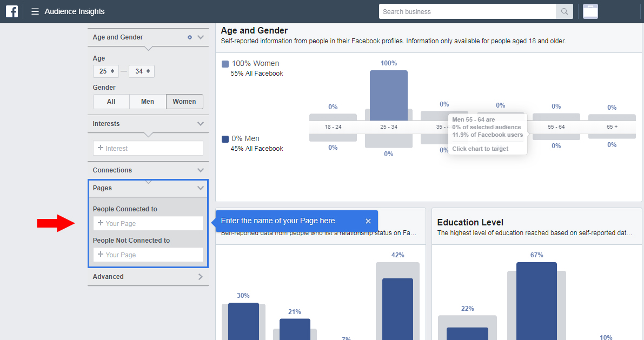644x340 pixels.
Task: Click the Audience Insights title
Action: (74, 11)
